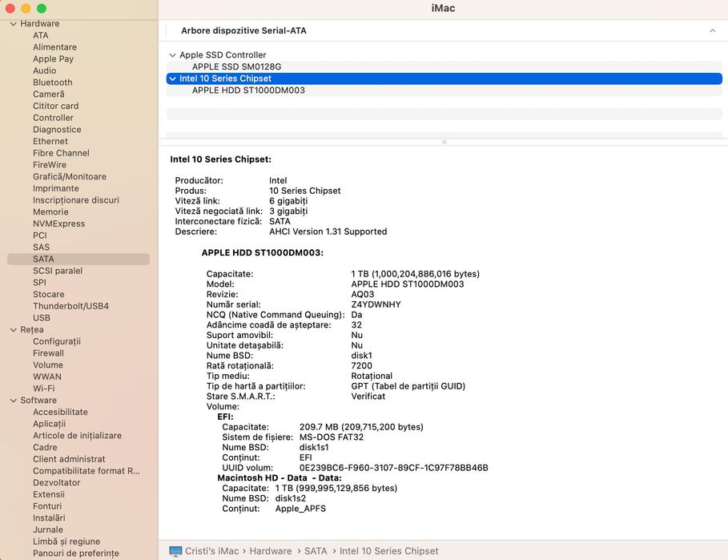This screenshot has width=728, height=560.
Task: Open Jurnale in sidebar
Action: pyautogui.click(x=48, y=530)
